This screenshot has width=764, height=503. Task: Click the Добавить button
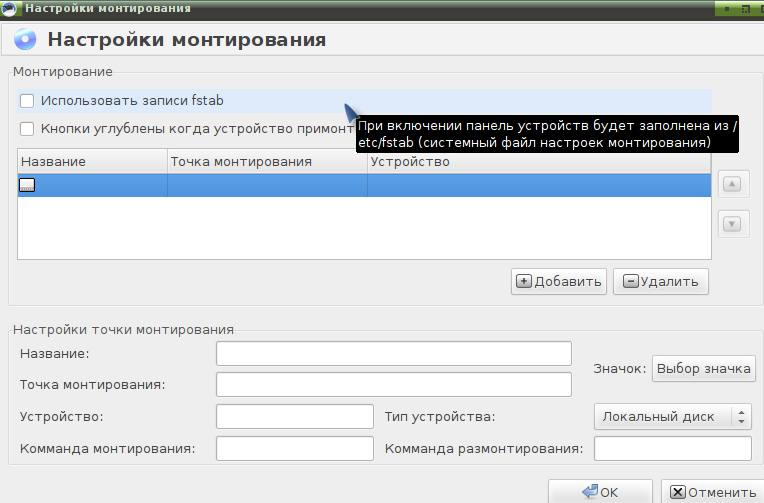[x=559, y=282]
